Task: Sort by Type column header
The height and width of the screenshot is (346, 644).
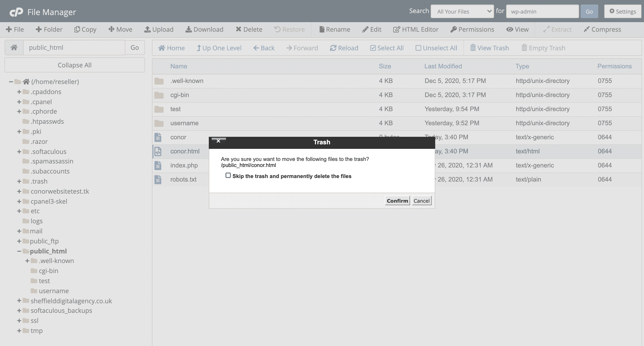Action: pyautogui.click(x=522, y=66)
